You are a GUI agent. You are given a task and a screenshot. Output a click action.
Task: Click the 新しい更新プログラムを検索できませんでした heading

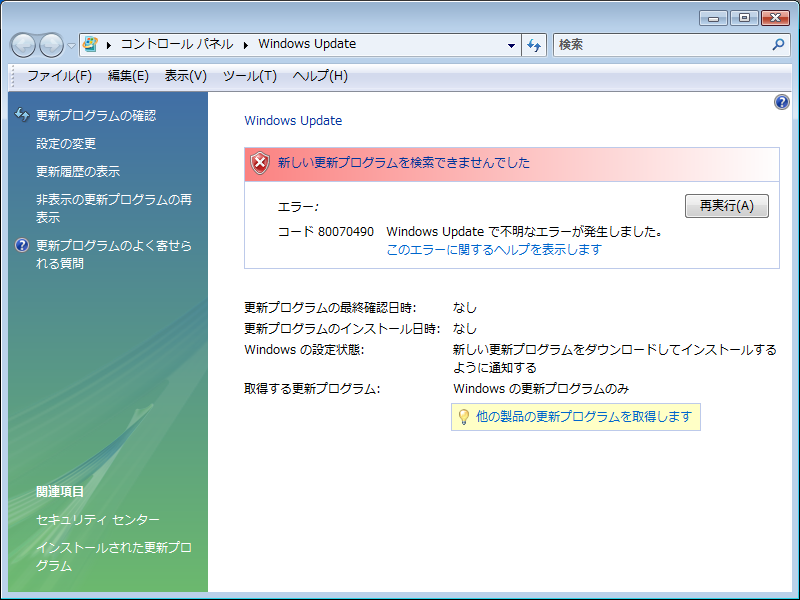(404, 163)
